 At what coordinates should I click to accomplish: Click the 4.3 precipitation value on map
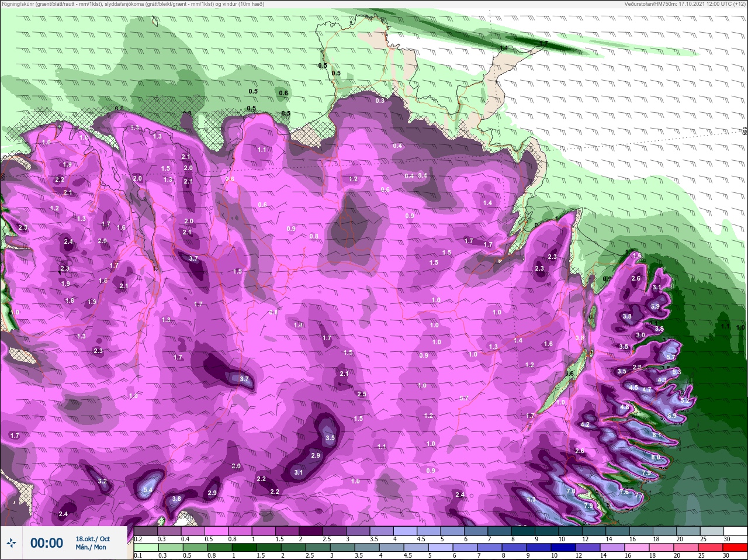662,380
